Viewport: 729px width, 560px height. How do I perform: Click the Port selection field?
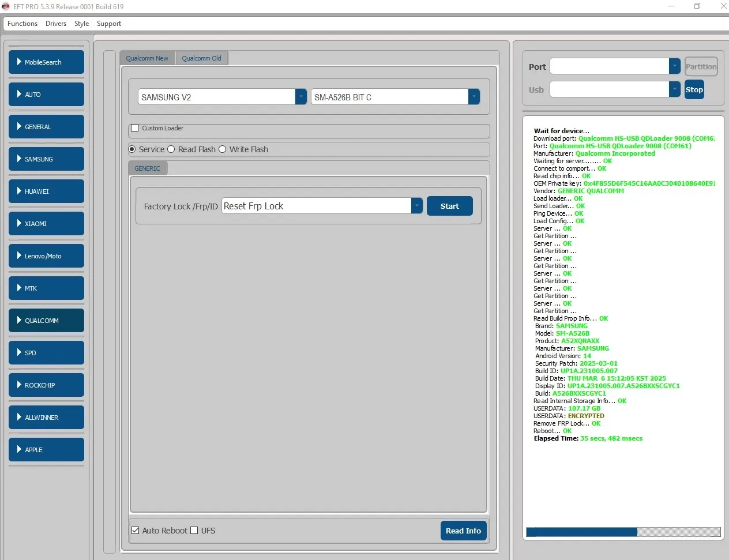[610, 67]
